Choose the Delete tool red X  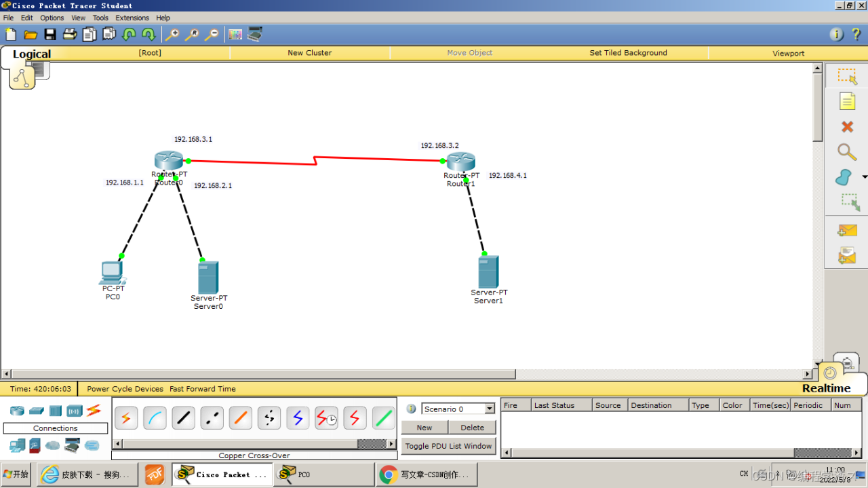[847, 127]
